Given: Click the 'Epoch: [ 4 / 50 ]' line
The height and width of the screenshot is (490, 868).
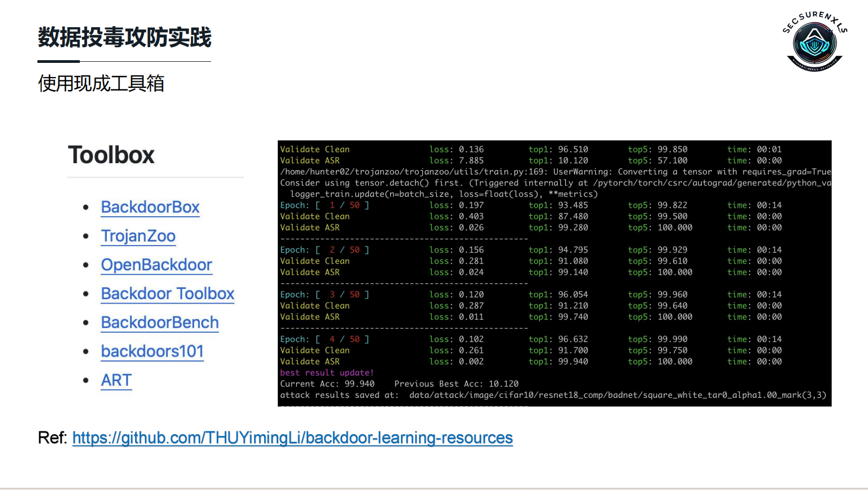Looking at the screenshot, I should click(531, 339).
